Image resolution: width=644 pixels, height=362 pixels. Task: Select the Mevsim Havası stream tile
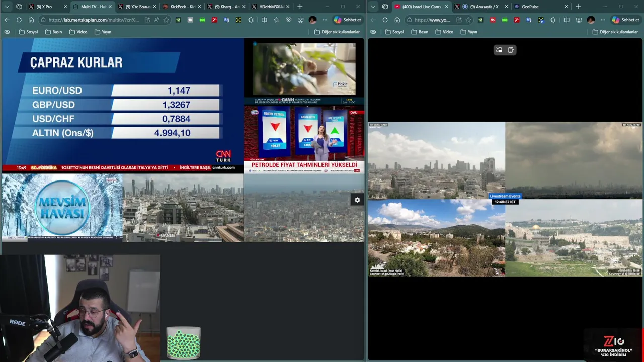(x=62, y=208)
